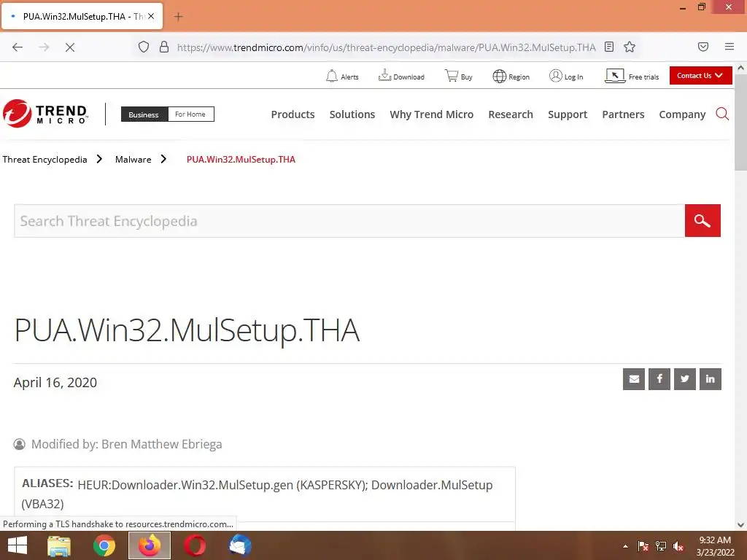
Task: Go back using the browser back arrow
Action: coord(18,47)
